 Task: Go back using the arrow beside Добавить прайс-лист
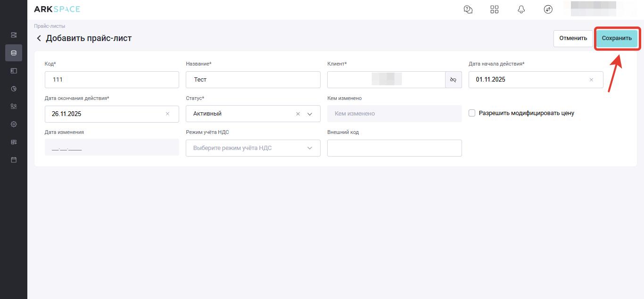(x=39, y=38)
